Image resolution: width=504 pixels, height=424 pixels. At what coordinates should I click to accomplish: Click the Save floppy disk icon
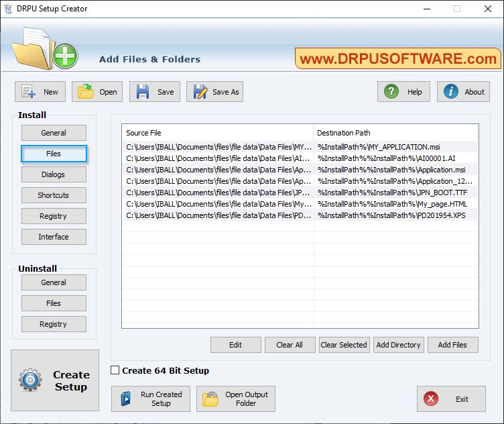click(142, 92)
